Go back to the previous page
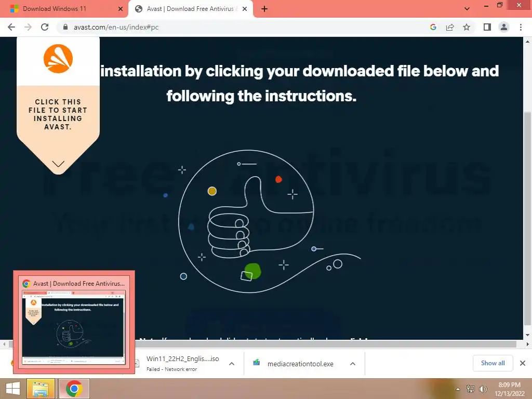This screenshot has width=532, height=399. point(11,27)
